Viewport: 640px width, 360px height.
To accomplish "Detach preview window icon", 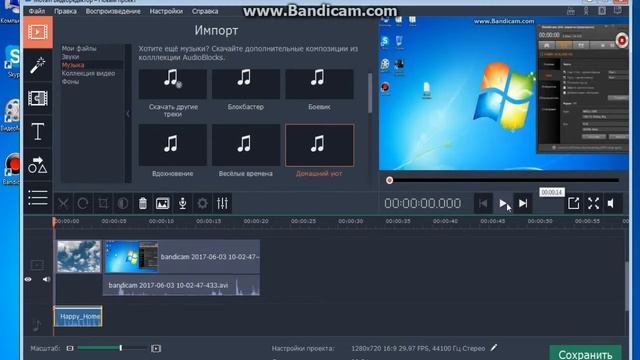I will pyautogui.click(x=573, y=203).
